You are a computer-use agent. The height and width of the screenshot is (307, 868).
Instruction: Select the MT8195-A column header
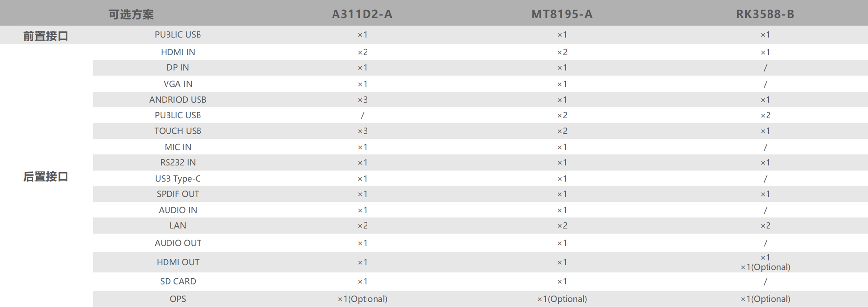(x=562, y=14)
